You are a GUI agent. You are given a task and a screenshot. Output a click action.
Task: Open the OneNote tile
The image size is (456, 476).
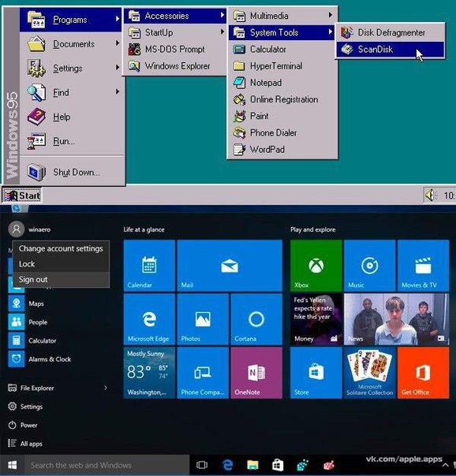(x=256, y=373)
